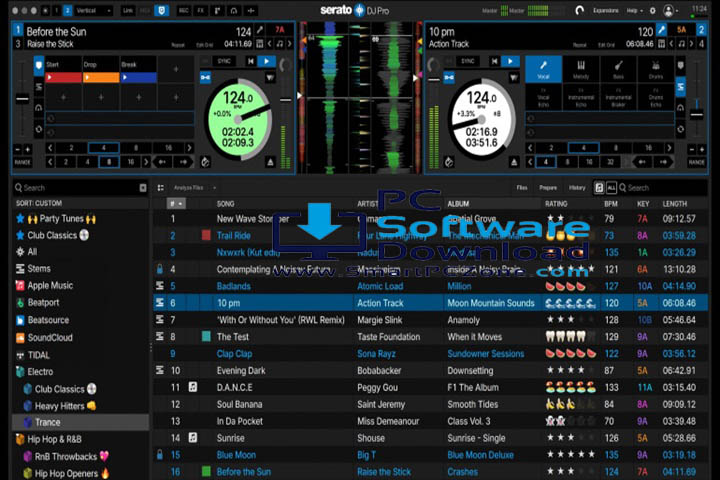
Task: Open the # column sort dropdown
Action: point(176,203)
